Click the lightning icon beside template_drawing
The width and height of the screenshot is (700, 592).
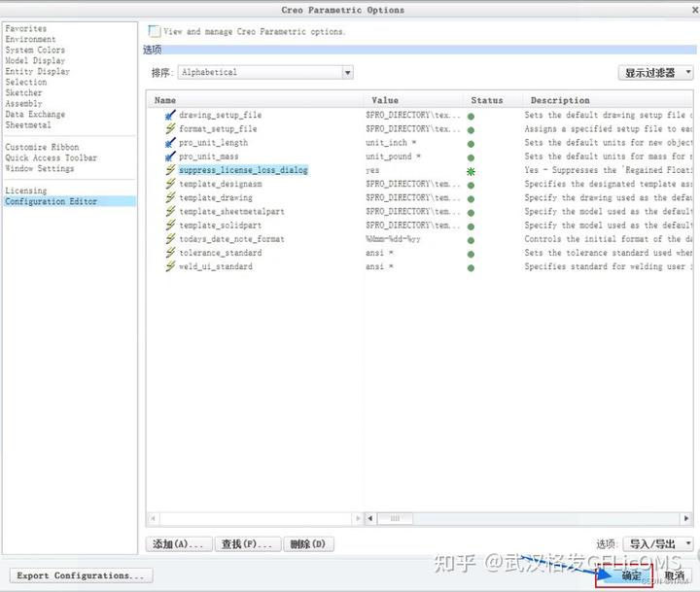point(170,197)
